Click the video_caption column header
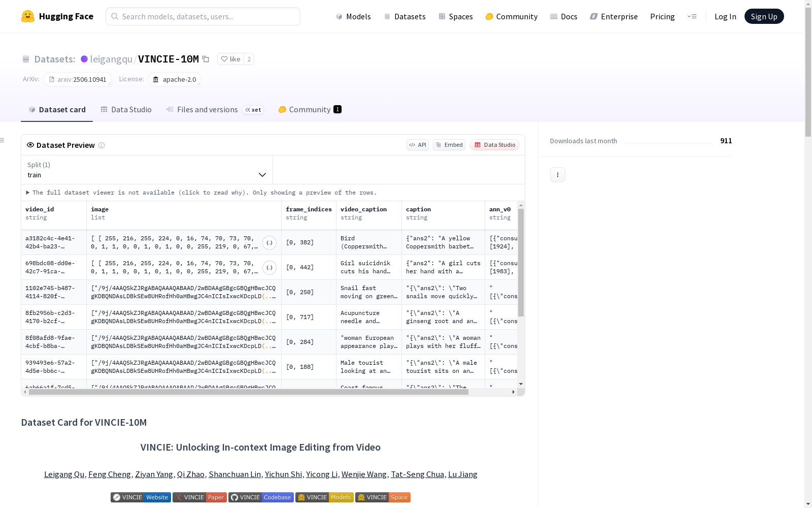 [369, 215]
